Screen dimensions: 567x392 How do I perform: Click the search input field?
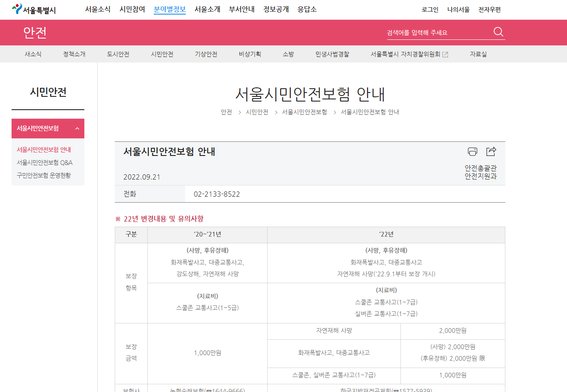(x=433, y=31)
